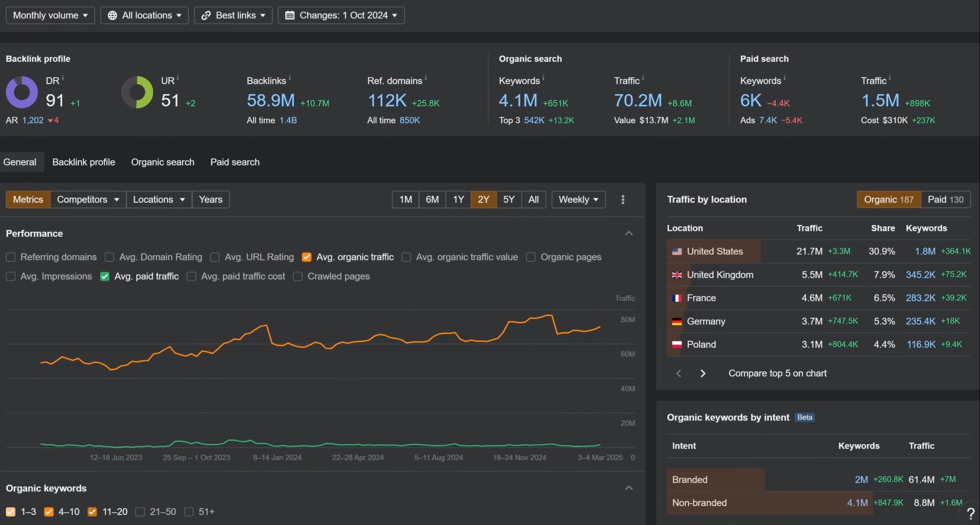The image size is (980, 525).
Task: Switch to the Paid search tab
Action: pyautogui.click(x=235, y=162)
